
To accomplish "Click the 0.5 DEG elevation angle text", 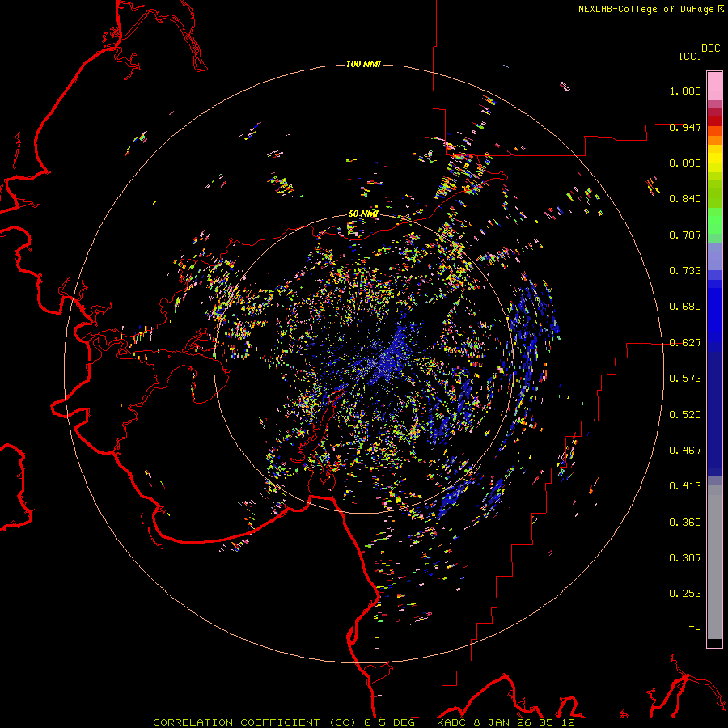I will click(x=390, y=722).
